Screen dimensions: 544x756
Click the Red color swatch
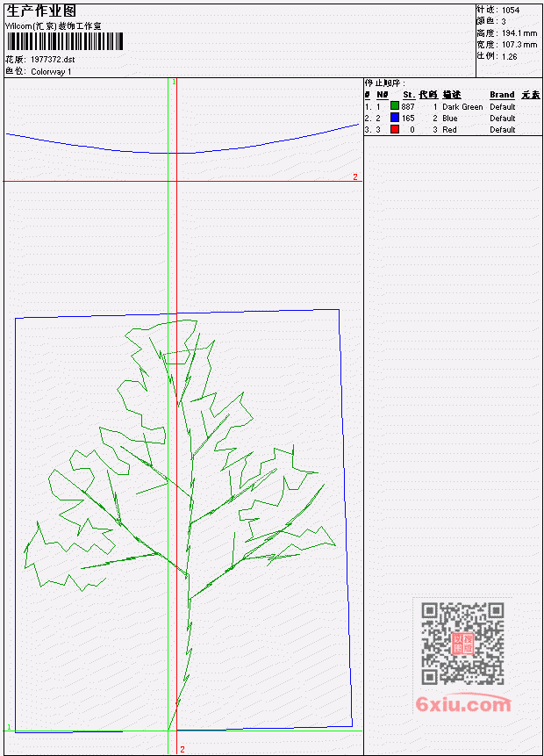click(395, 129)
